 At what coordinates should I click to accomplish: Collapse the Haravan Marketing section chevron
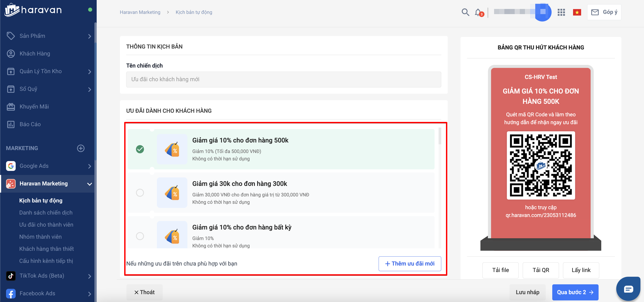pos(90,184)
